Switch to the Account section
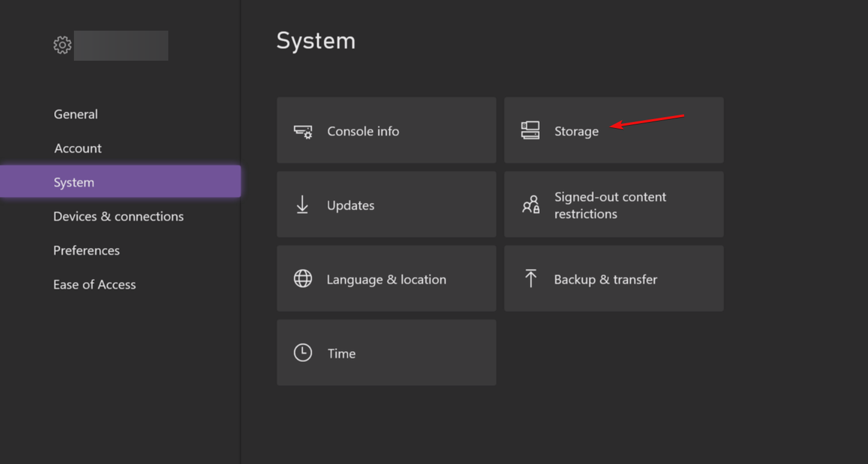 point(78,148)
